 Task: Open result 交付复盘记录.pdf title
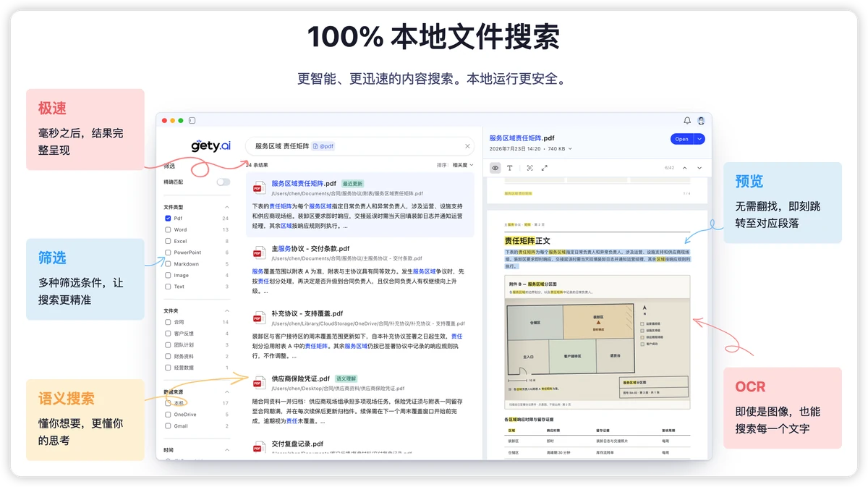tap(297, 443)
